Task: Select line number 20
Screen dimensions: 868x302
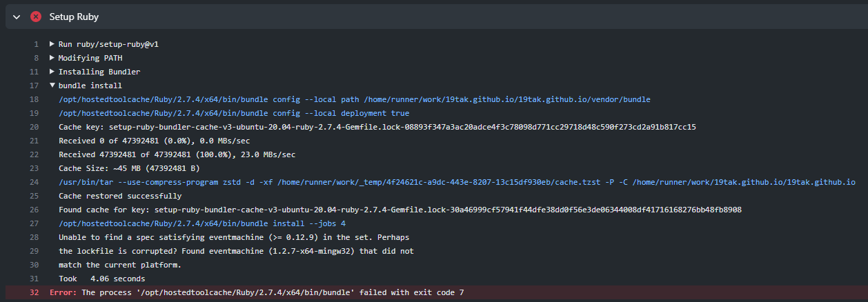Action: 34,127
